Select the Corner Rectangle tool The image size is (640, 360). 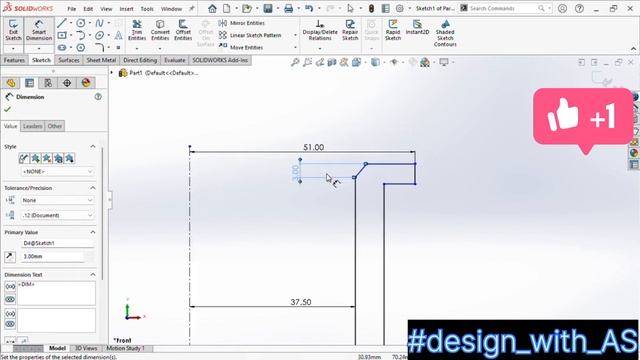coord(62,36)
